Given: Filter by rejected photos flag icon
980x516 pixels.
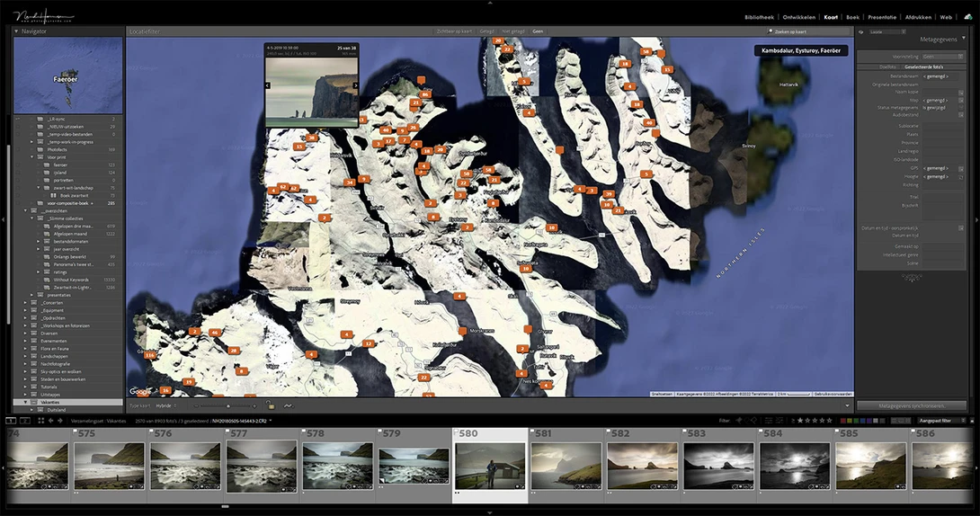Looking at the screenshot, I should click(754, 421).
